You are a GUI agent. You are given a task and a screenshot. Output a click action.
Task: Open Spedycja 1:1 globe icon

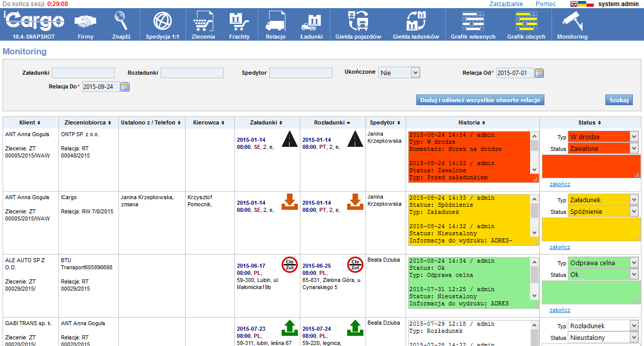click(162, 22)
